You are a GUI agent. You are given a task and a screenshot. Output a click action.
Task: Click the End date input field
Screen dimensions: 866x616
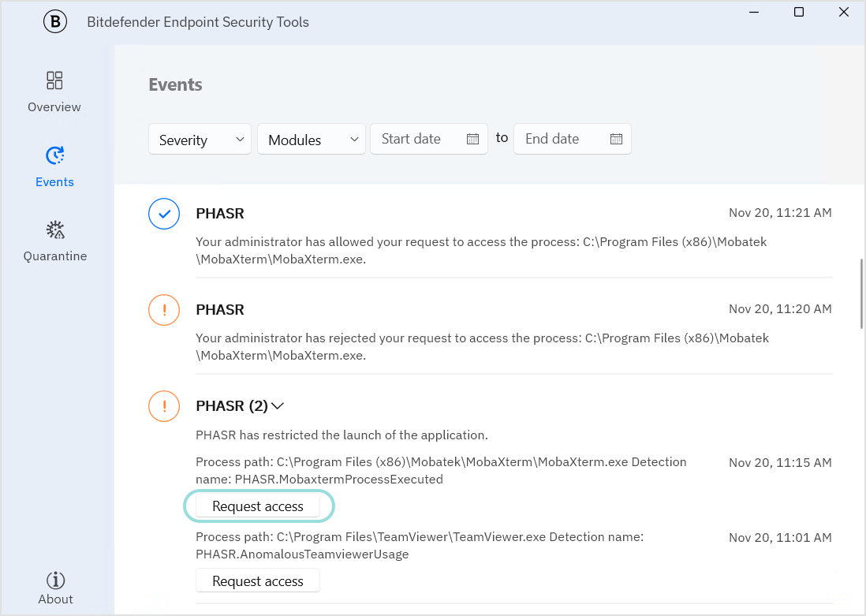click(x=560, y=139)
